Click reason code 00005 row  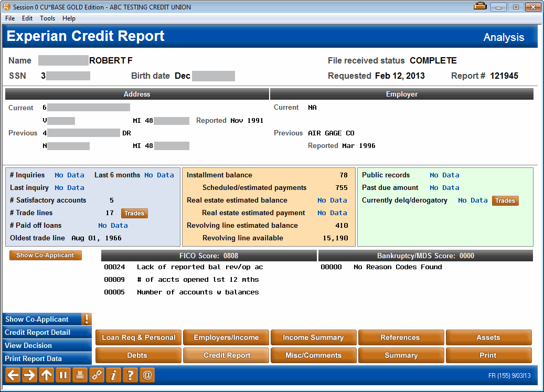[x=181, y=292]
